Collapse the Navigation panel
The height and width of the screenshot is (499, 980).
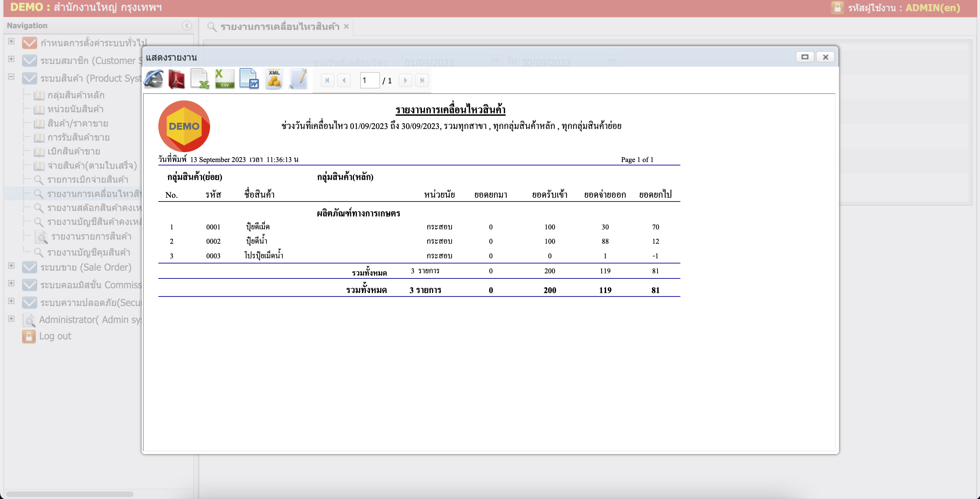(186, 26)
